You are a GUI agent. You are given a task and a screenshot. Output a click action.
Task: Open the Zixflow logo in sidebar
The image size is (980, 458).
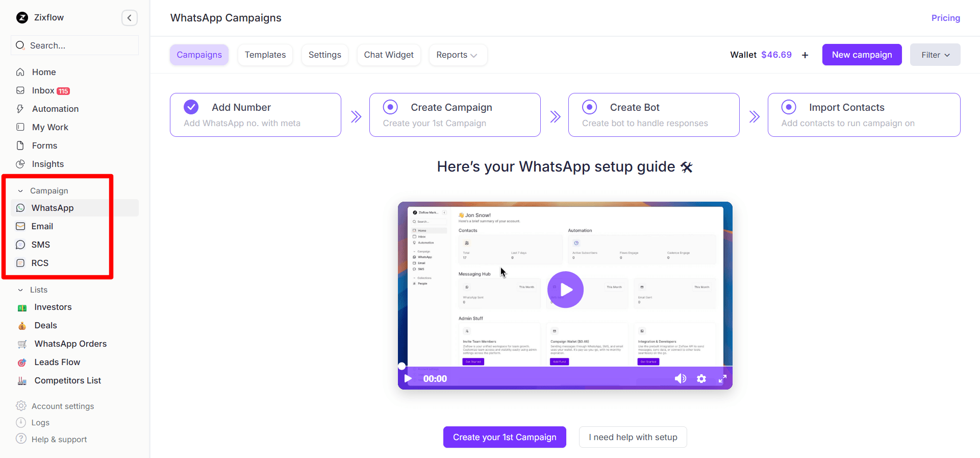pos(22,18)
